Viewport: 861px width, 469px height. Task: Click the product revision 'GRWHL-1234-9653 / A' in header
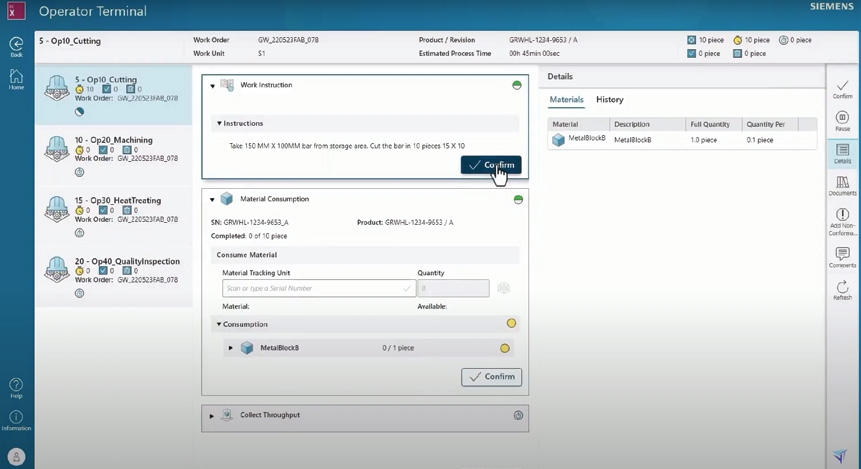click(x=543, y=40)
